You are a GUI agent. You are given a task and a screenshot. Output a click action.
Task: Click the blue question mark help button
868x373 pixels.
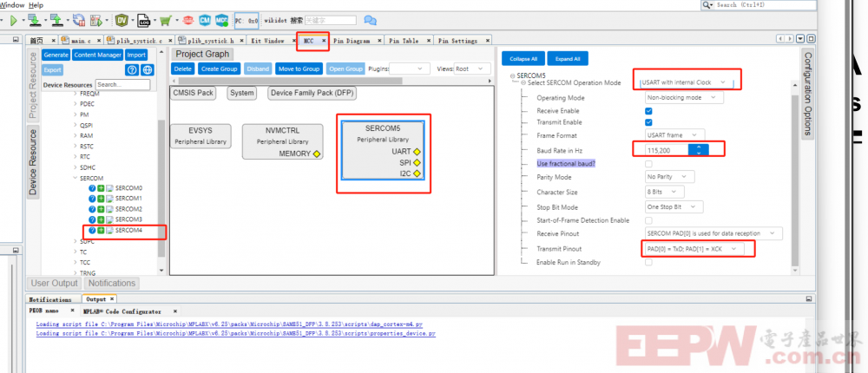pyautogui.click(x=132, y=69)
